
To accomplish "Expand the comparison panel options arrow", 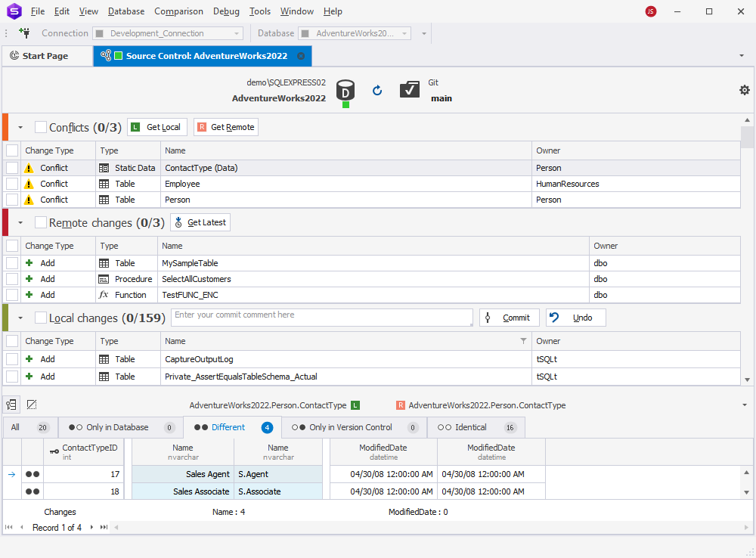I will [745, 405].
